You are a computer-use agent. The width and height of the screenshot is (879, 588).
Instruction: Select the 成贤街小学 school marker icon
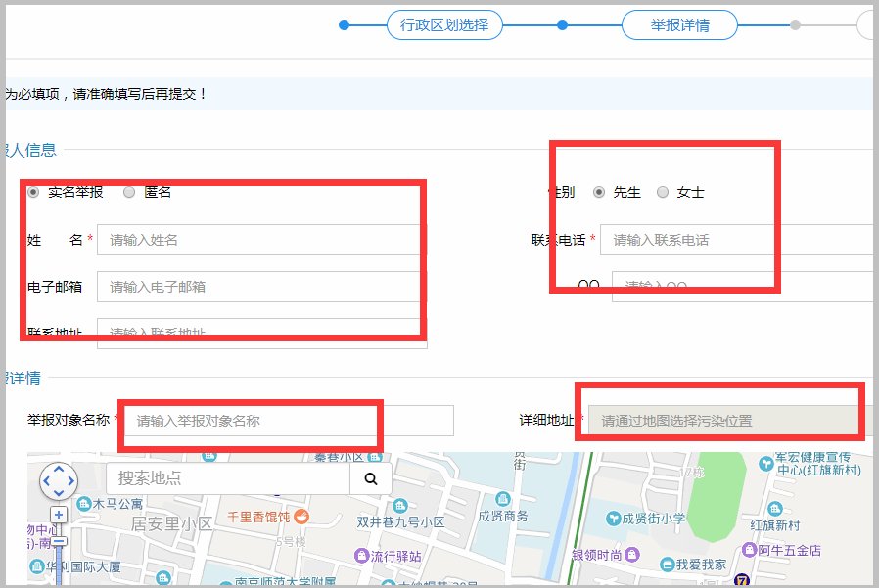tap(613, 517)
